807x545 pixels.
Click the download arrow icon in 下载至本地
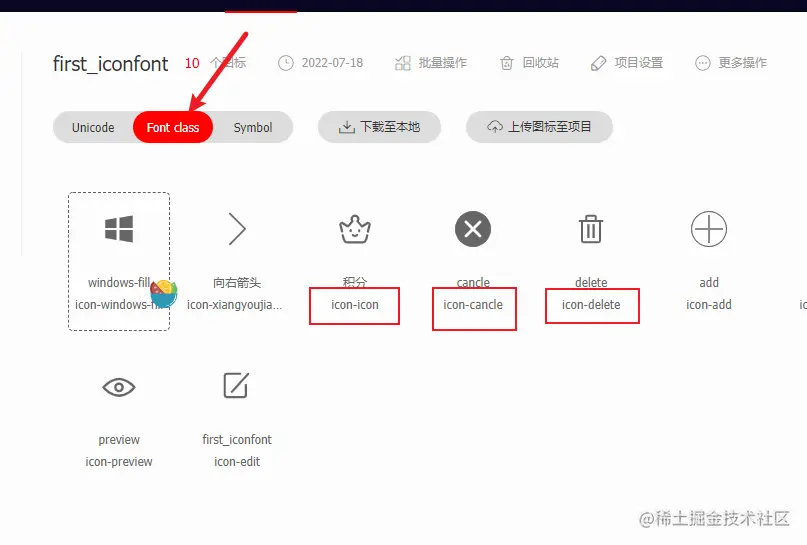347,127
